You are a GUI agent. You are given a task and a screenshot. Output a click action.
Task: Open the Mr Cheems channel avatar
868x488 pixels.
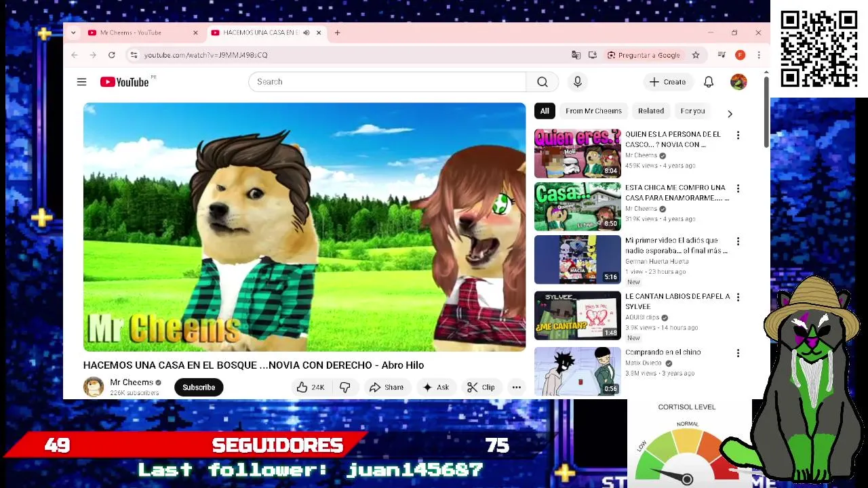(x=94, y=387)
